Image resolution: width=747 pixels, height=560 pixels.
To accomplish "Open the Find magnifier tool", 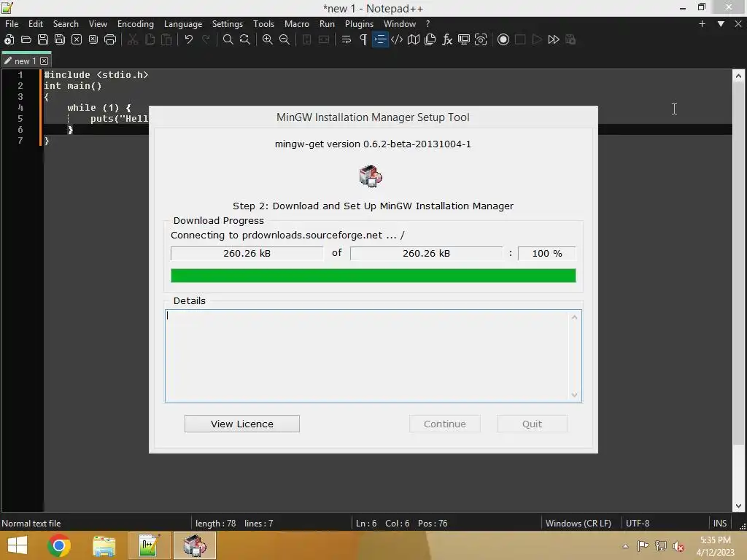I will point(228,39).
